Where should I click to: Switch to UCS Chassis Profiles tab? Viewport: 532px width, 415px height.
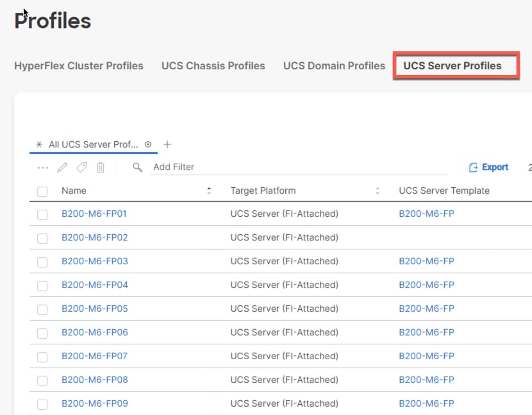(213, 66)
